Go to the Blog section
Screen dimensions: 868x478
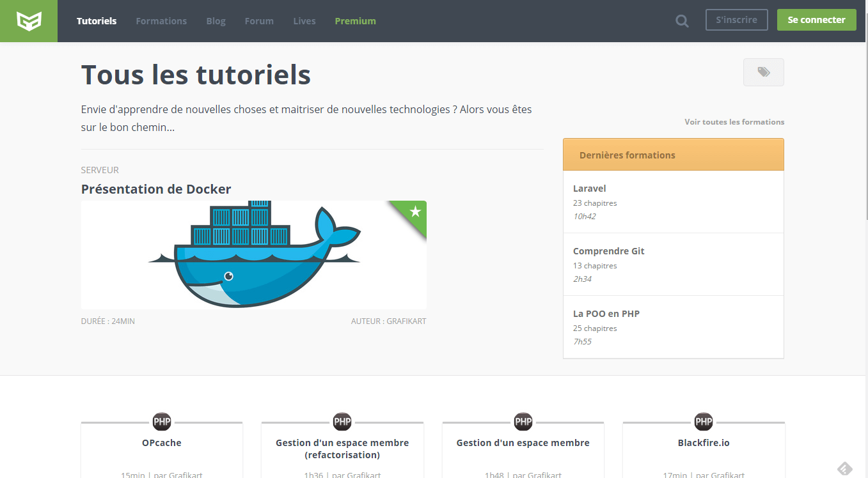click(x=216, y=21)
